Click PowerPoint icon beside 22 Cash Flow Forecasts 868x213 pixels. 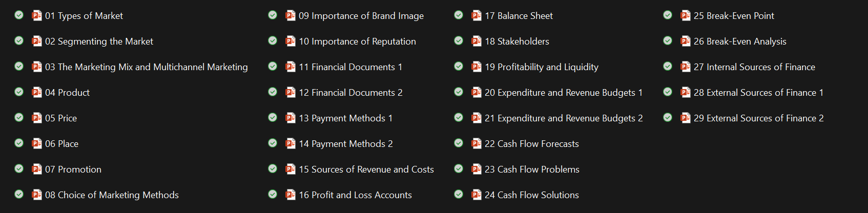[477, 143]
